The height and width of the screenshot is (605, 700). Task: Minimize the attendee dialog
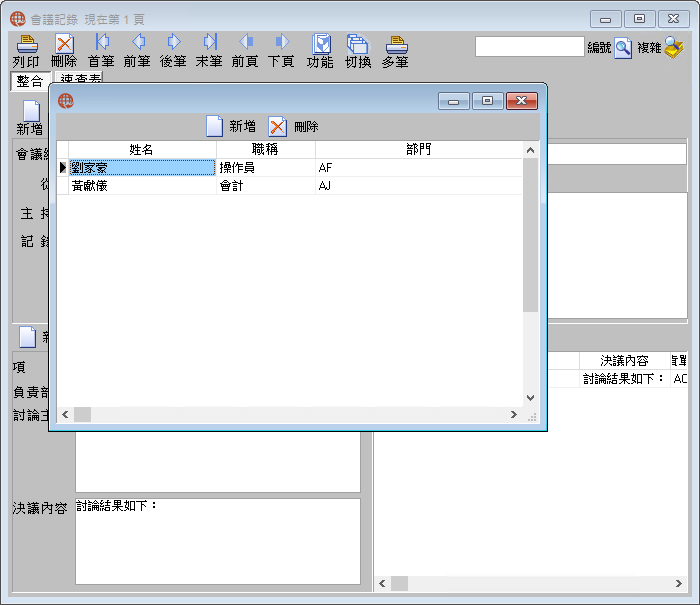pyautogui.click(x=454, y=101)
